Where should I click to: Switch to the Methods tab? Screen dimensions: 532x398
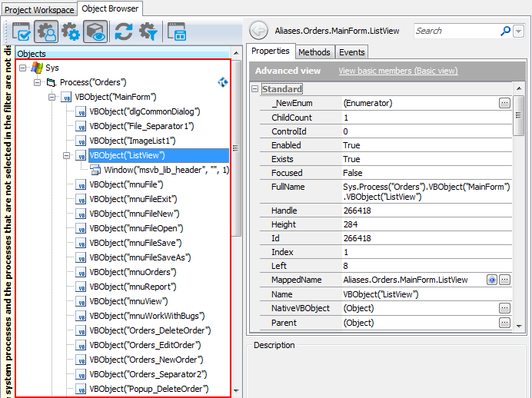(314, 52)
